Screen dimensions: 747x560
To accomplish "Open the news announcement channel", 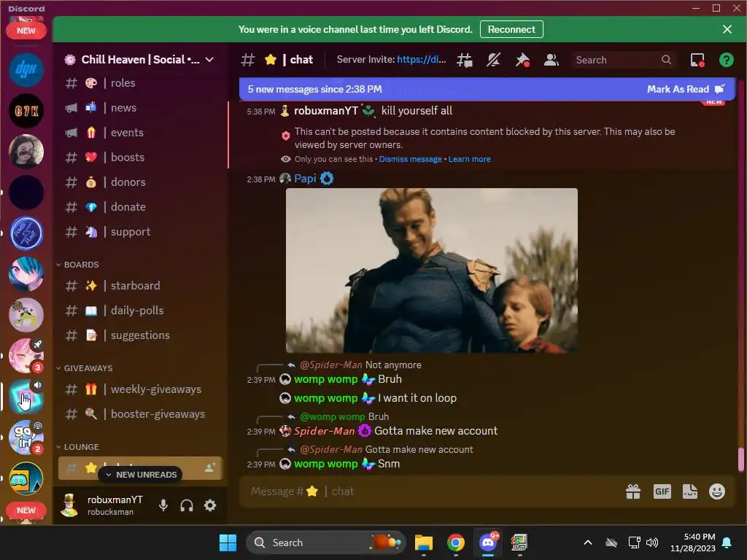I will pyautogui.click(x=141, y=108).
